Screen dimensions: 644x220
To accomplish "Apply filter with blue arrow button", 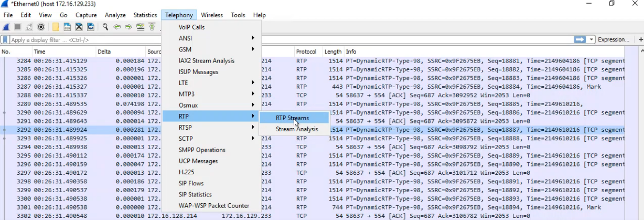I will (579, 39).
